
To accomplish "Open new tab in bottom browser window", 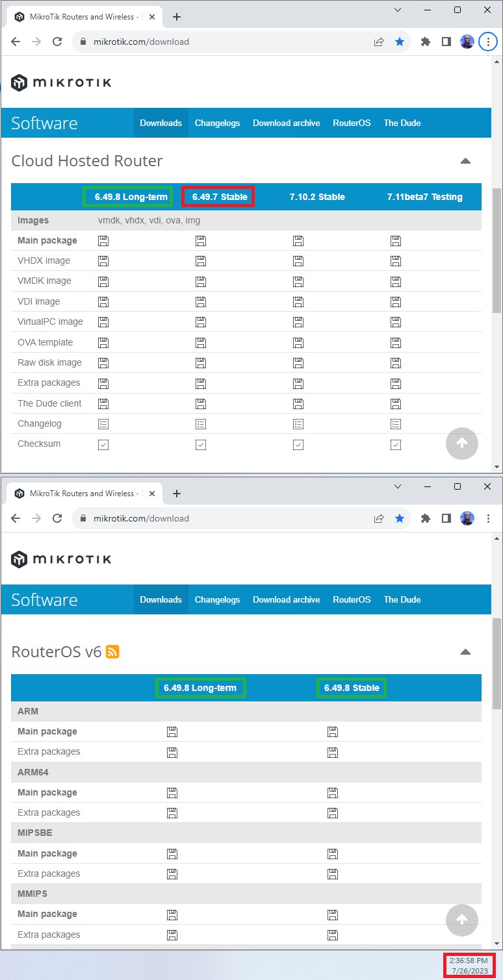I will point(177,494).
